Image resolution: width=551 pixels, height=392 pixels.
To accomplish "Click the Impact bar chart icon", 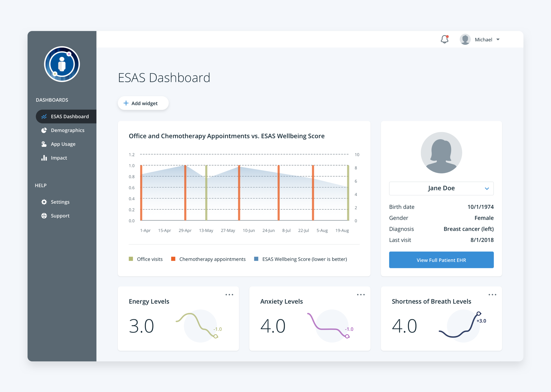I will pyautogui.click(x=44, y=158).
